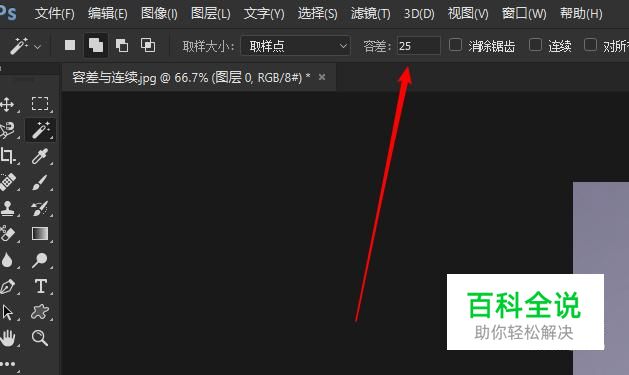Open the 帮助(H) menu
The height and width of the screenshot is (375, 629).
pos(581,14)
